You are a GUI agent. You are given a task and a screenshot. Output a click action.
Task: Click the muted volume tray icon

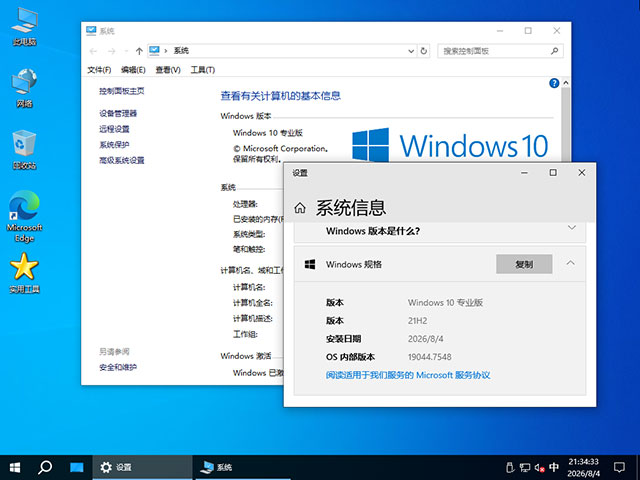(539, 467)
